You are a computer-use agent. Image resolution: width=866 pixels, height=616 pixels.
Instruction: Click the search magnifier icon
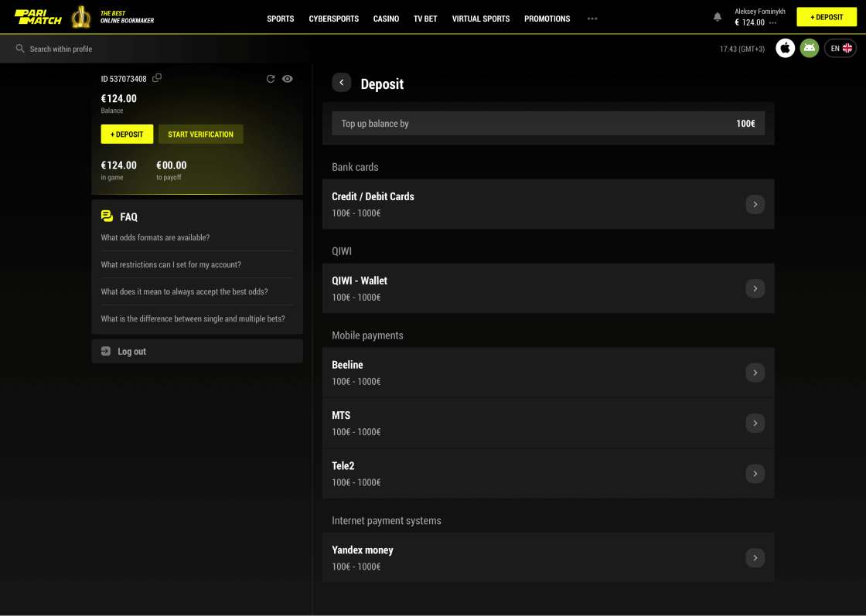coord(20,49)
